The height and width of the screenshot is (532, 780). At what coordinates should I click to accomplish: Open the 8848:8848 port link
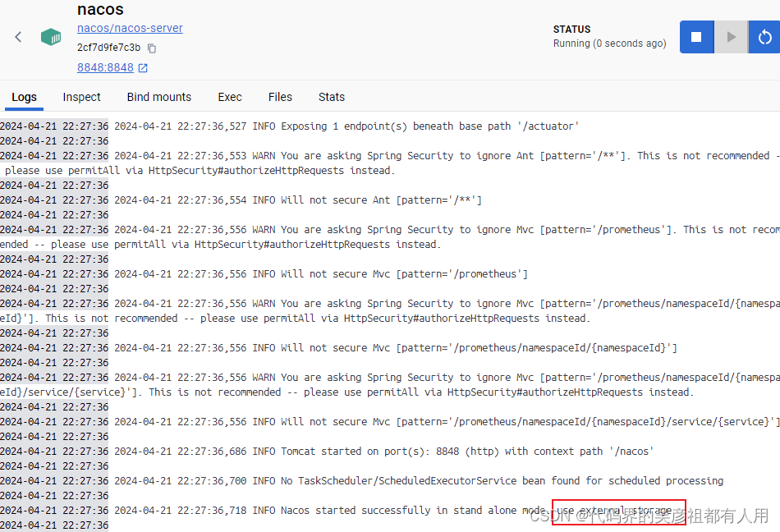105,67
